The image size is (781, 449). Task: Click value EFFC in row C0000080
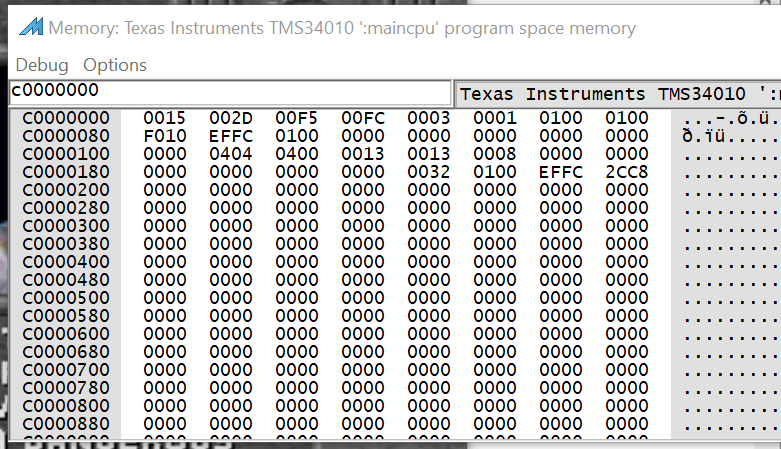(x=231, y=136)
